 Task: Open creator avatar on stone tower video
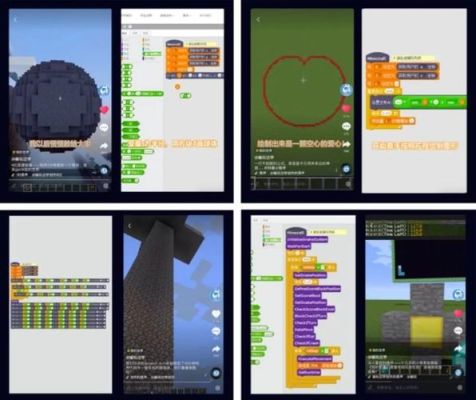pyautogui.click(x=216, y=295)
